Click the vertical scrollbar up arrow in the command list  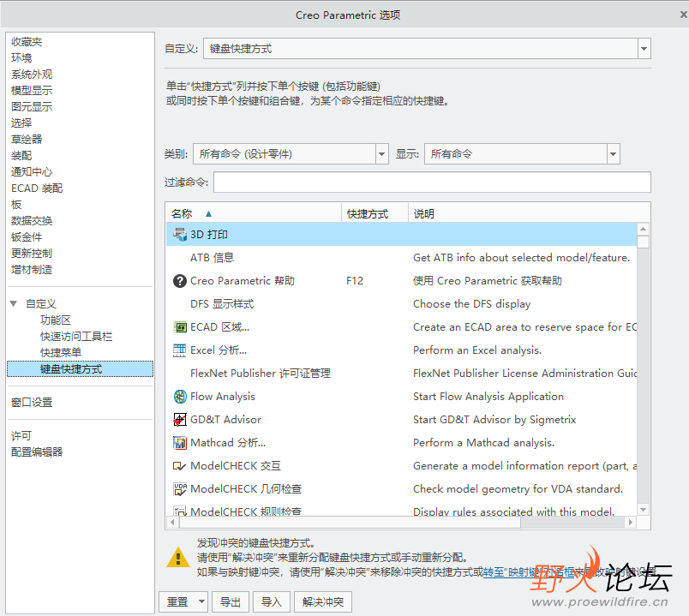(644, 229)
